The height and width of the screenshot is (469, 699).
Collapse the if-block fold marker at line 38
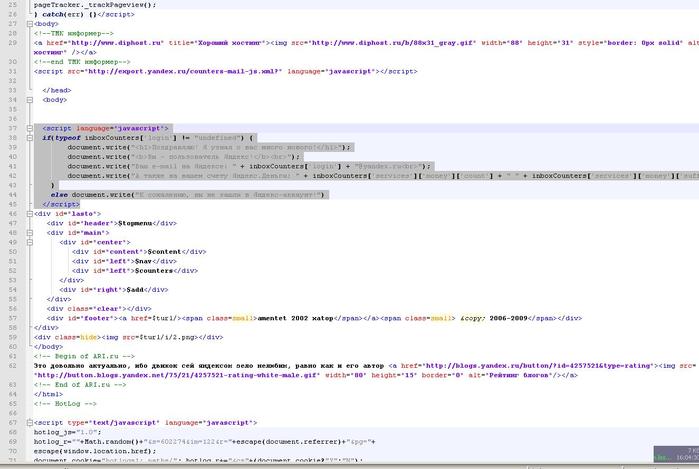pyautogui.click(x=29, y=138)
